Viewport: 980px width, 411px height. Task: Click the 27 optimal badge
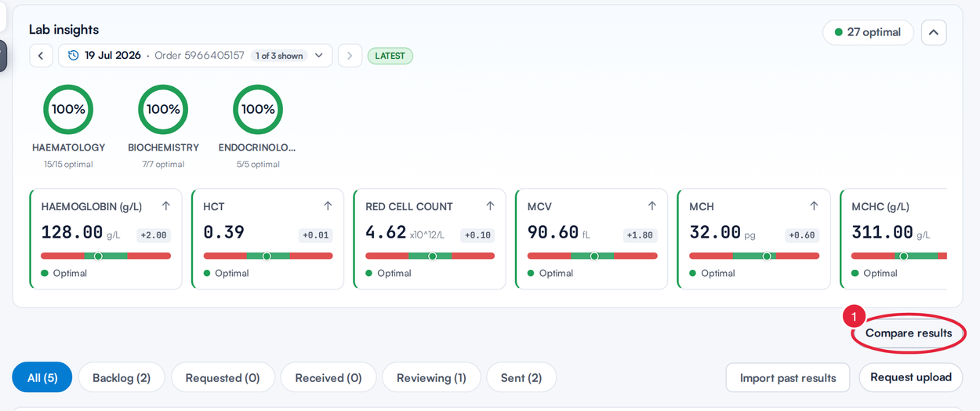(x=868, y=32)
